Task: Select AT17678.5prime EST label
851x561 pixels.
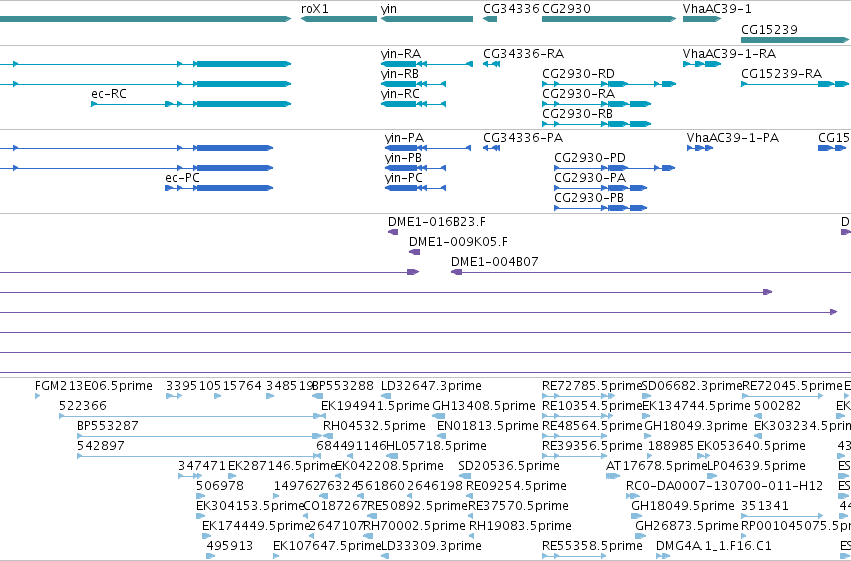Action: pos(657,466)
